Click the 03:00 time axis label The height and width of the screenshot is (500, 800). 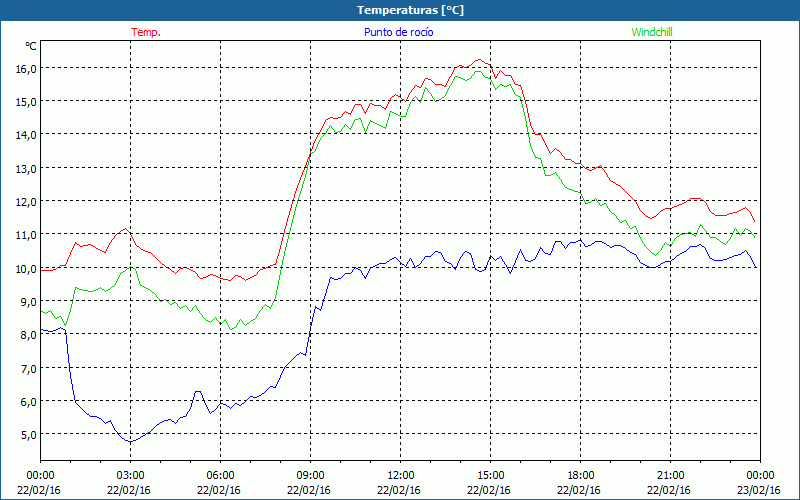(x=131, y=476)
